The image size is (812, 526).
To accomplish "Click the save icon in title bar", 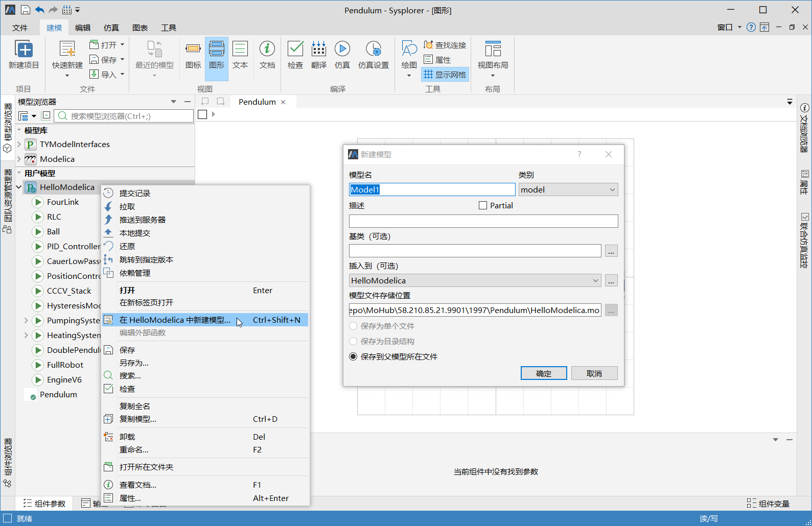I will pyautogui.click(x=26, y=10).
